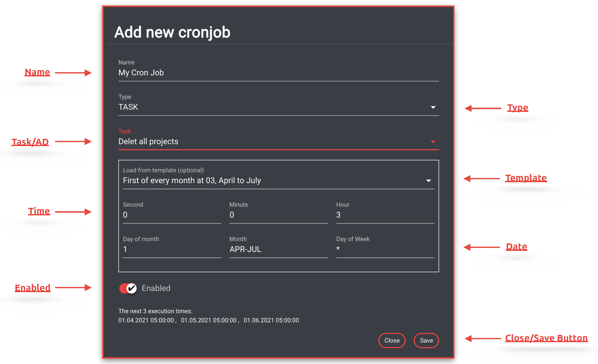Click the Second input field
The width and height of the screenshot is (598, 364).
pos(172,215)
